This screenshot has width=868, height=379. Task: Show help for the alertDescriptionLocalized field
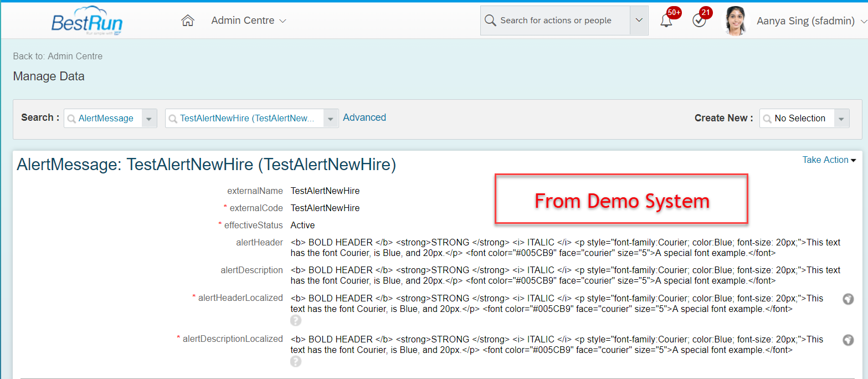(x=296, y=361)
